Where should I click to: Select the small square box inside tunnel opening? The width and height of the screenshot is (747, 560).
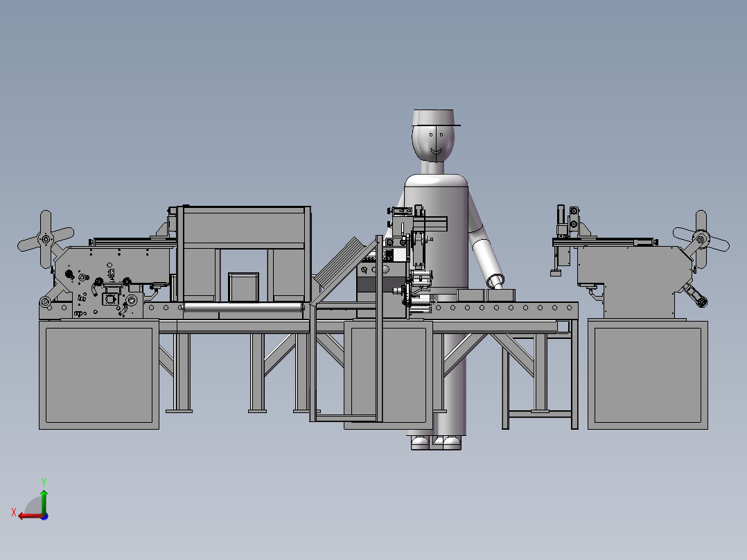[x=244, y=287]
